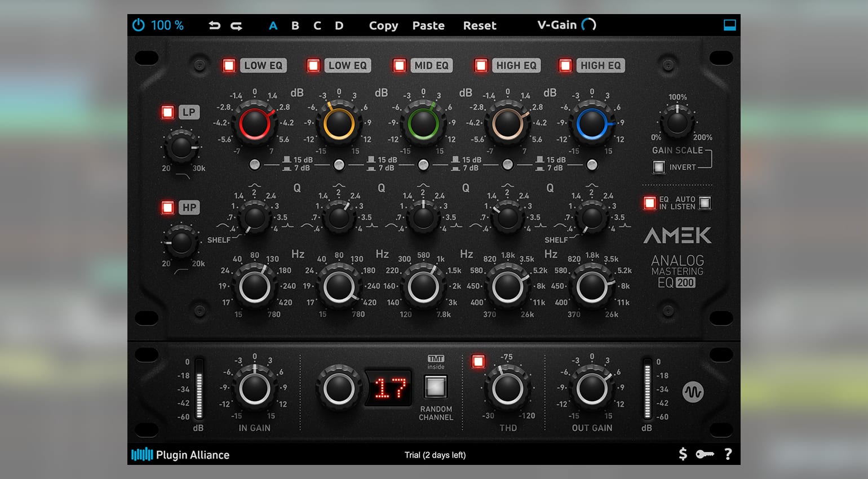Select preset slot D
The height and width of the screenshot is (479, 868).
[339, 25]
